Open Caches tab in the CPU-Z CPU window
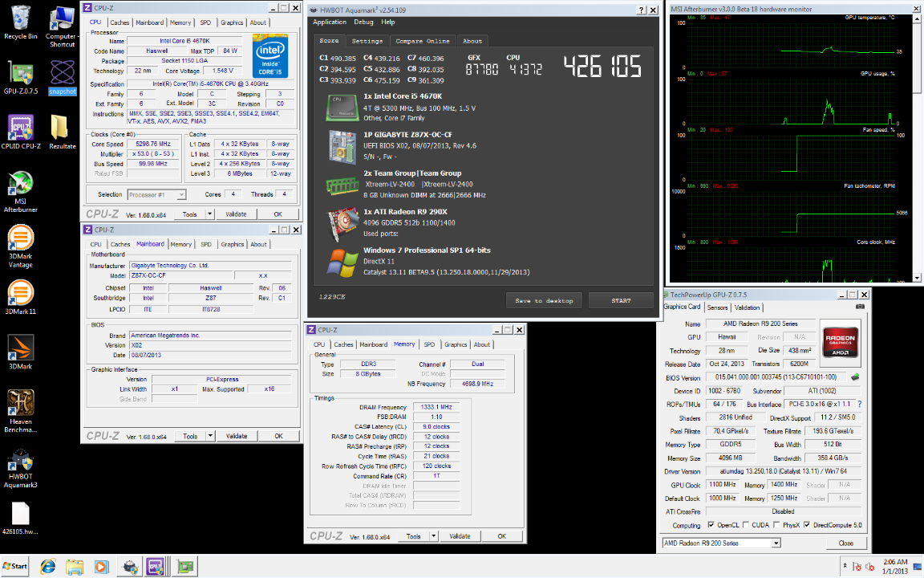The image size is (924, 578). pyautogui.click(x=120, y=22)
